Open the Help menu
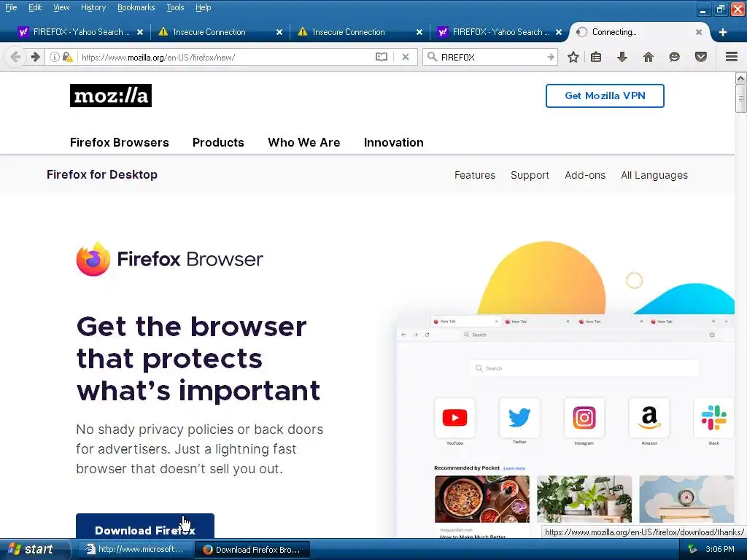 (203, 7)
